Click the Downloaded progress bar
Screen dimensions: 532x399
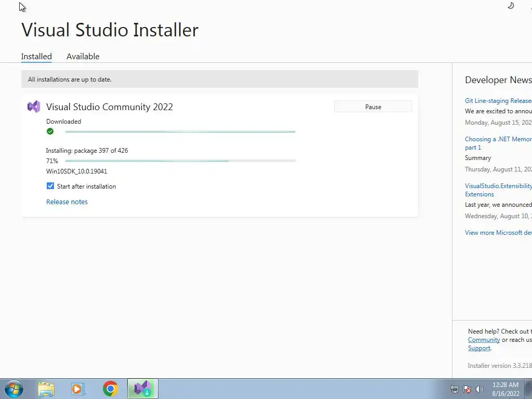click(180, 131)
